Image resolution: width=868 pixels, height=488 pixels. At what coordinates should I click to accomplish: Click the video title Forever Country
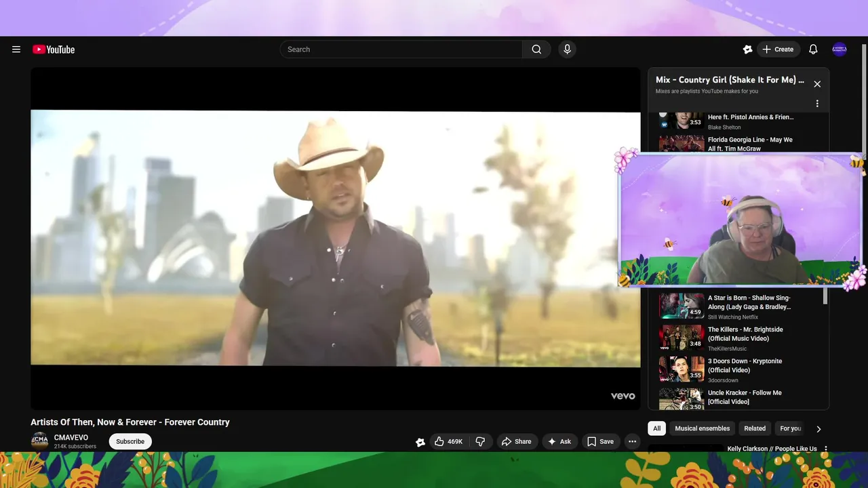(130, 422)
